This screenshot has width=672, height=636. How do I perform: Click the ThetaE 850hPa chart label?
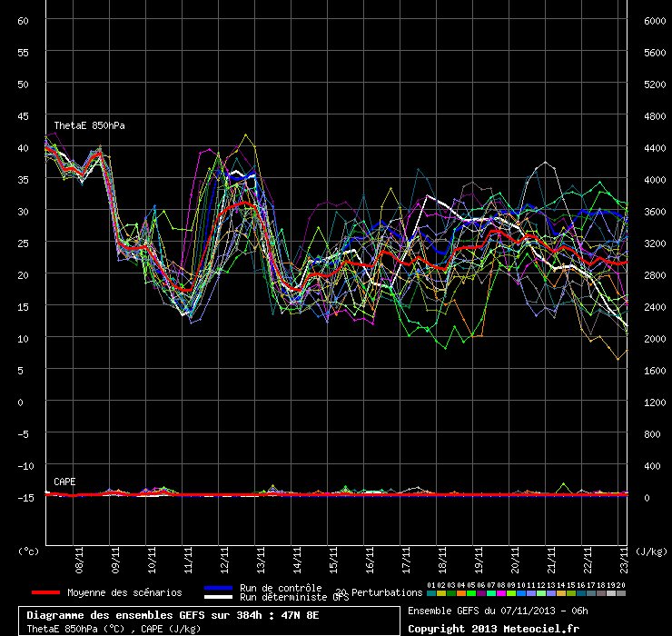(89, 125)
